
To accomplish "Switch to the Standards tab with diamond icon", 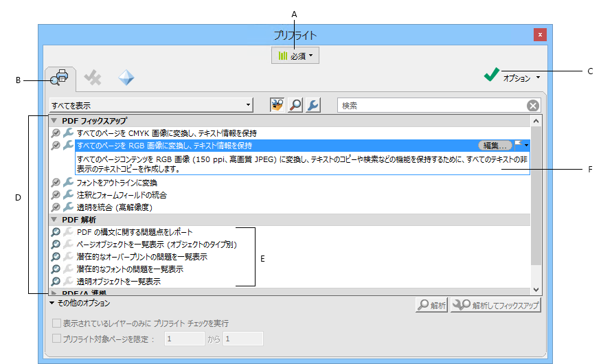I will 126,78.
